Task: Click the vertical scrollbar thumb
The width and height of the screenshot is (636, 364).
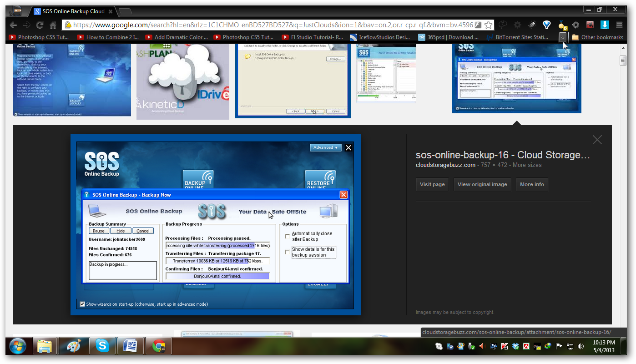Action: (623, 60)
